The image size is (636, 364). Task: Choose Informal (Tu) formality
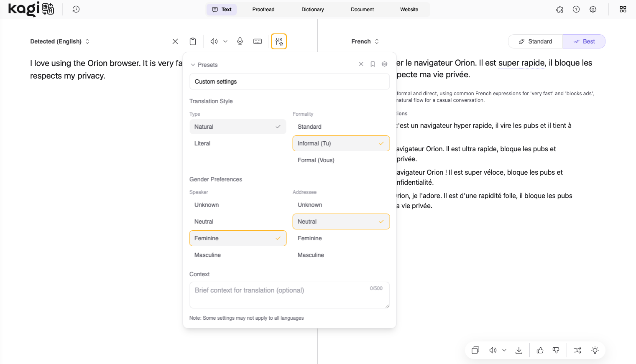[x=341, y=143]
